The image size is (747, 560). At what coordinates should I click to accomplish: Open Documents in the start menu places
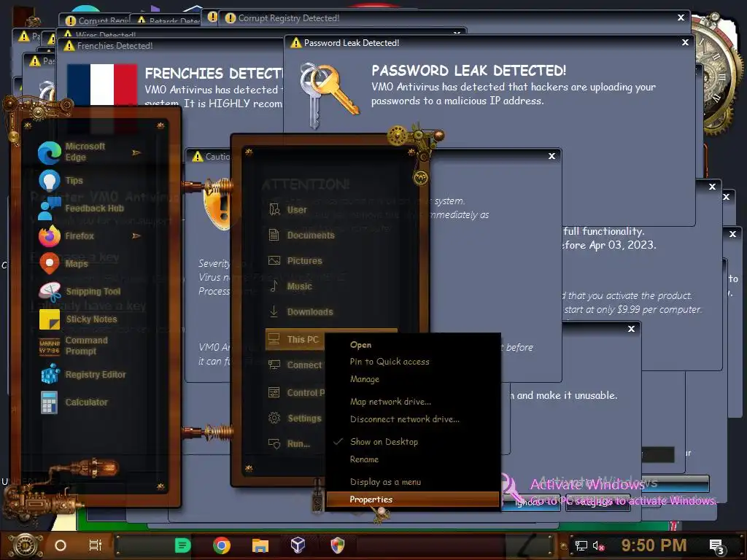click(x=301, y=235)
